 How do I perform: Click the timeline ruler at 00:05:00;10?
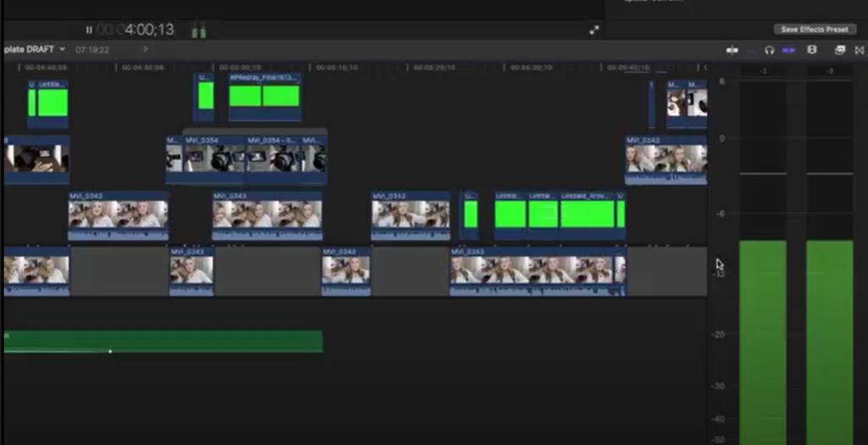(x=240, y=68)
